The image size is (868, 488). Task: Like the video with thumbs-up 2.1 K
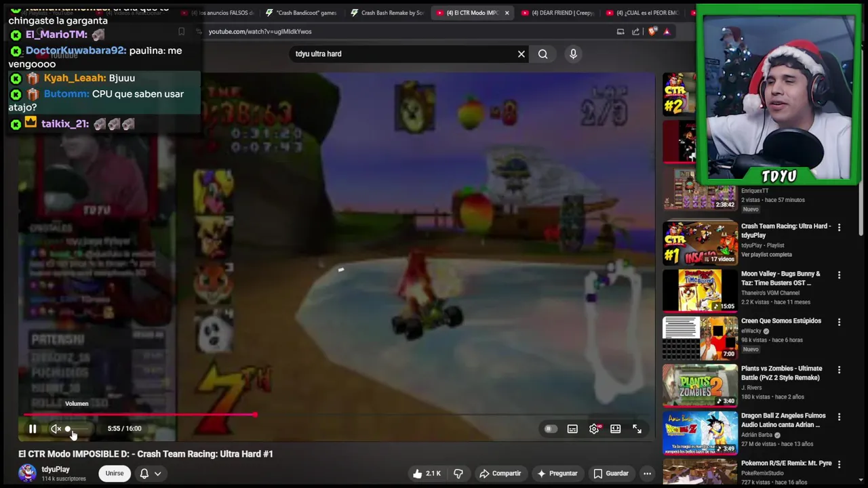tap(427, 473)
